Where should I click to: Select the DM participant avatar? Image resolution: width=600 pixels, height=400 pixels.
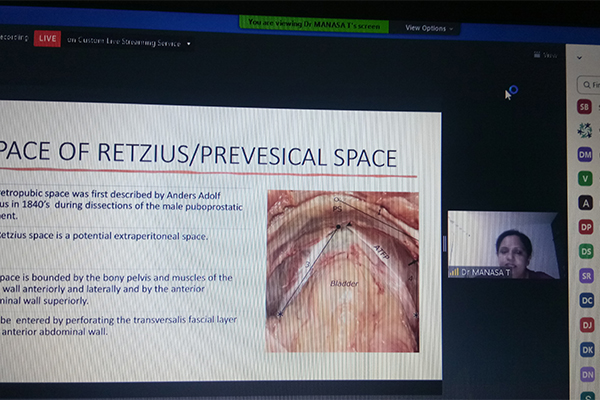click(585, 155)
